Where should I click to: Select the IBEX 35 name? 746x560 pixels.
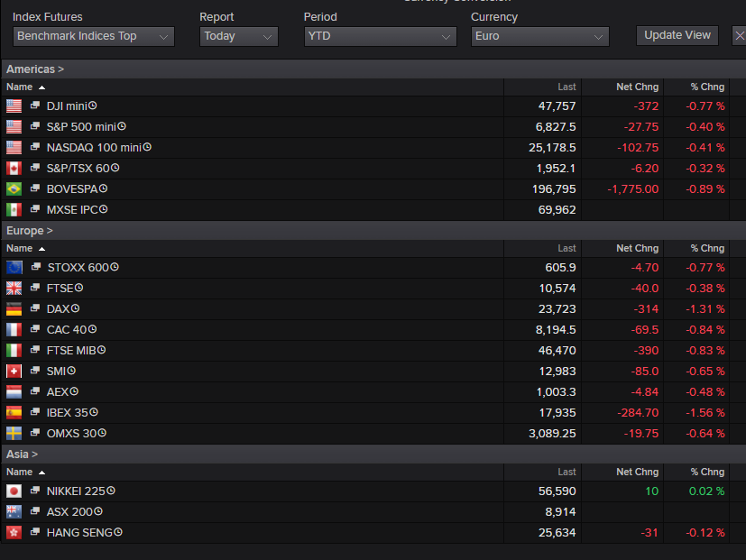click(68, 412)
